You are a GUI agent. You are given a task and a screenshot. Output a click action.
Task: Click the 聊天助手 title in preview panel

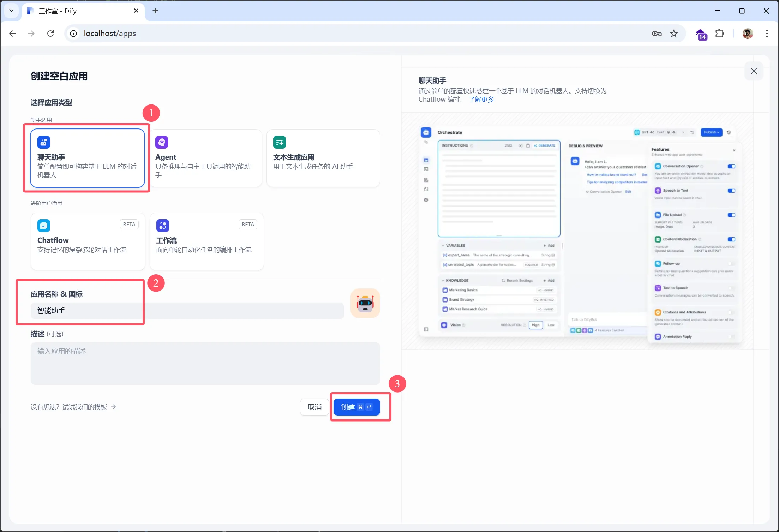tap(432, 80)
